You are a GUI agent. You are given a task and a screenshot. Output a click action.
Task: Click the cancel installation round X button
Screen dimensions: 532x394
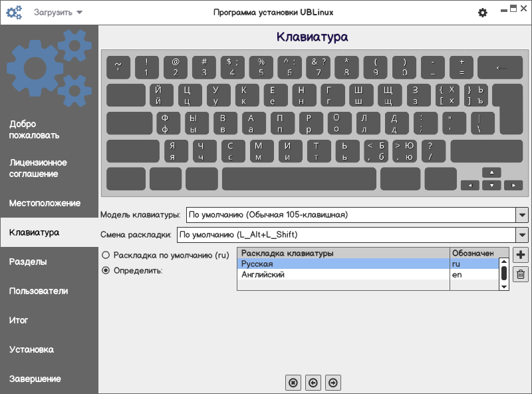click(293, 383)
